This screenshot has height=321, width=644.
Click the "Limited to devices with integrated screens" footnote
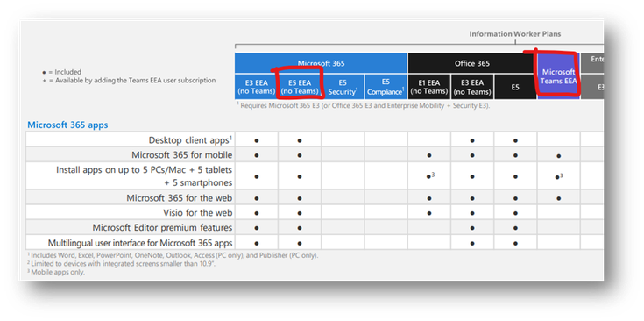121,263
